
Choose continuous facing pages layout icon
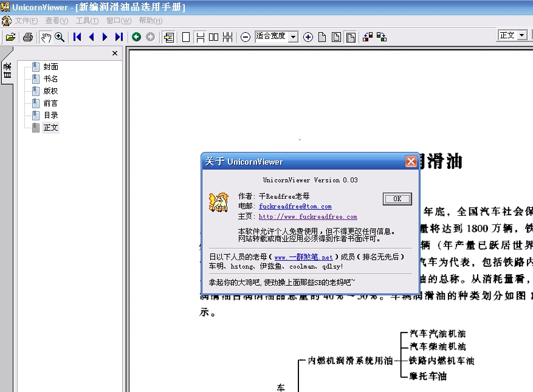[227, 36]
